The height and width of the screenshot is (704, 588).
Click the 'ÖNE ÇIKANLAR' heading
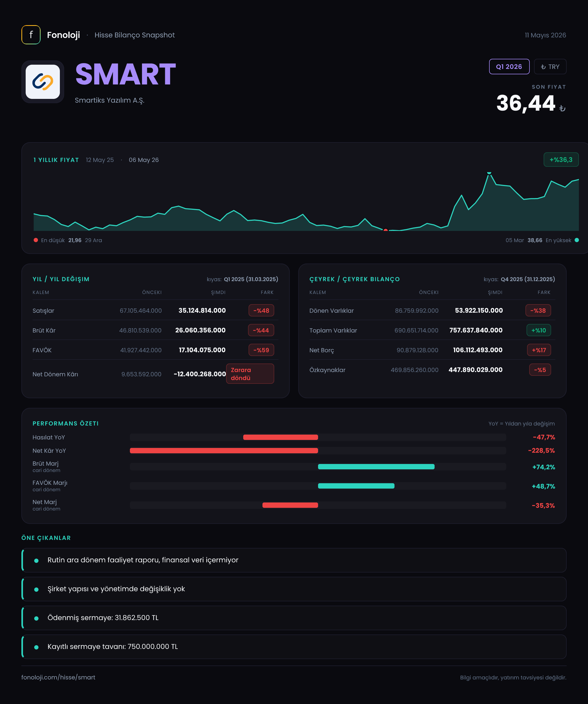pyautogui.click(x=46, y=538)
